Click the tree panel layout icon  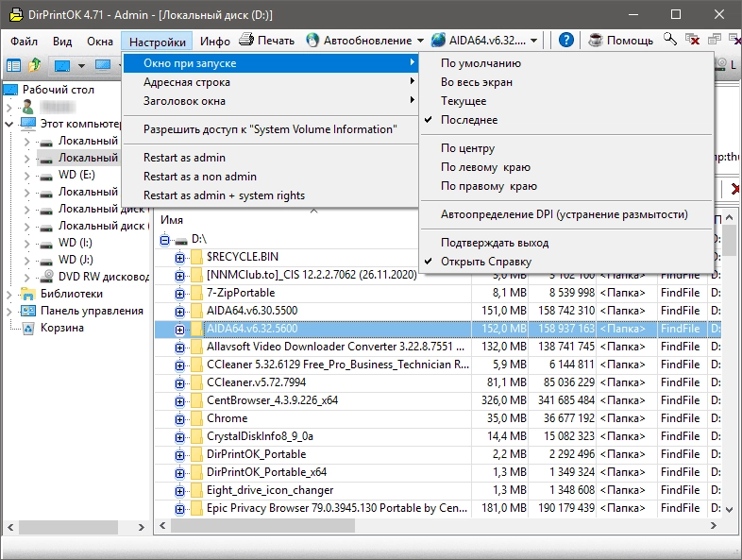13,65
